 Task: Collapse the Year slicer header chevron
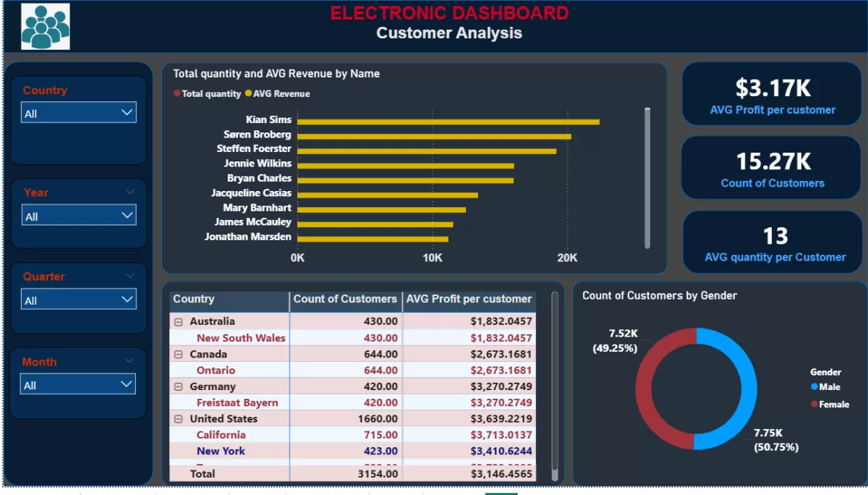click(130, 192)
